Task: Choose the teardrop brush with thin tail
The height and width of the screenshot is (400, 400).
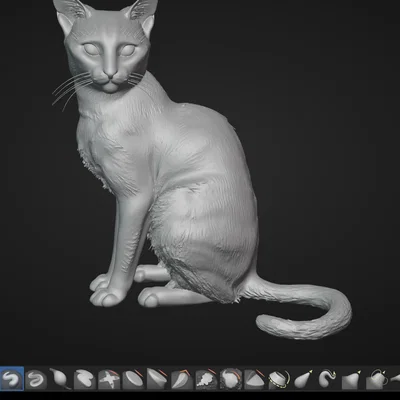Action: [x=61, y=379]
